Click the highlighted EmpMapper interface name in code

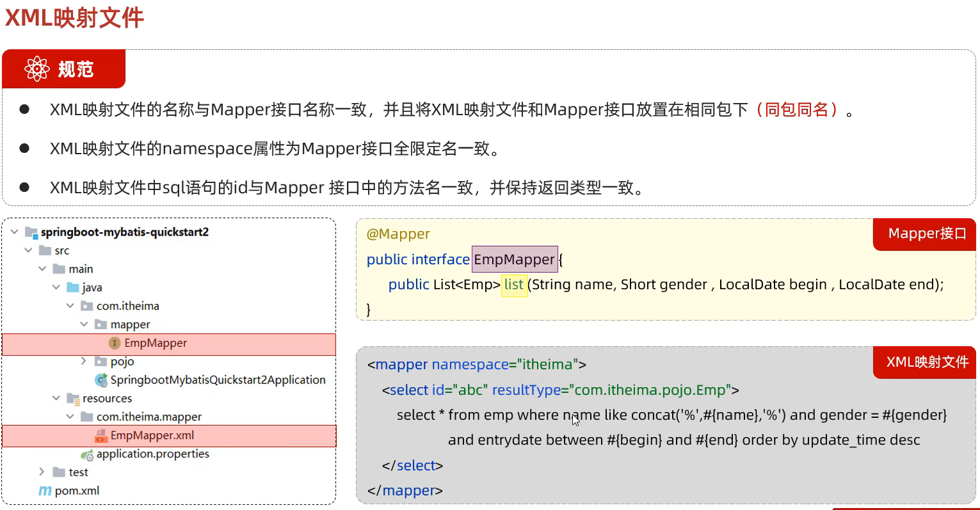point(514,259)
